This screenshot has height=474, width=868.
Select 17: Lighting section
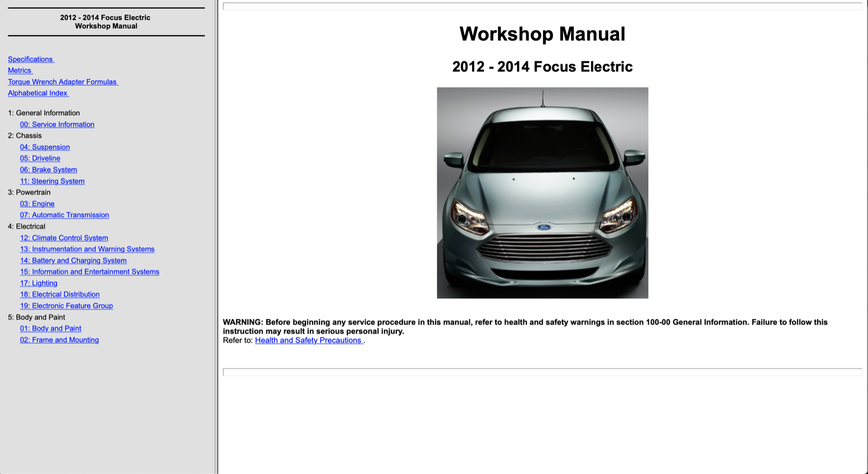coord(39,283)
